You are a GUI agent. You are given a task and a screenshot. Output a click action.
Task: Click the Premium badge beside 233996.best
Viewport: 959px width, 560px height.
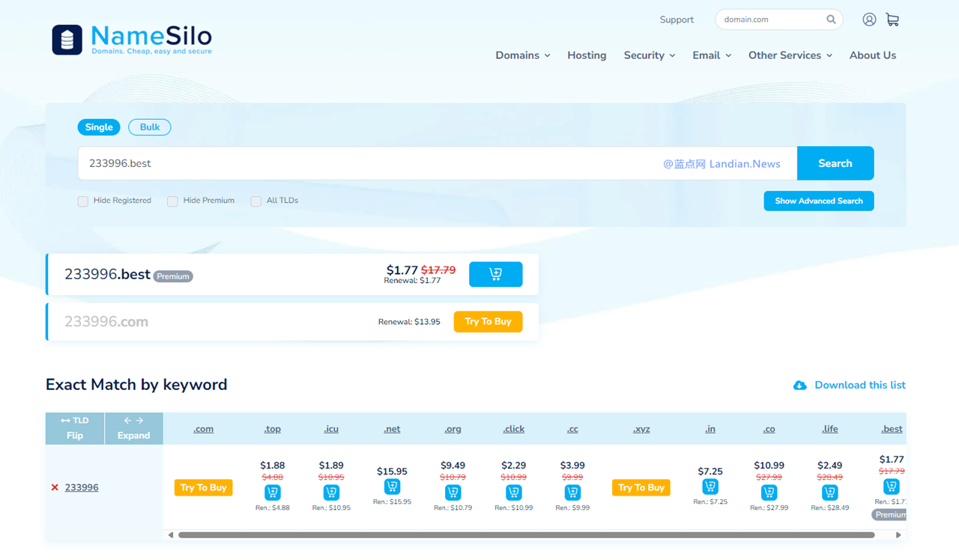tap(173, 276)
